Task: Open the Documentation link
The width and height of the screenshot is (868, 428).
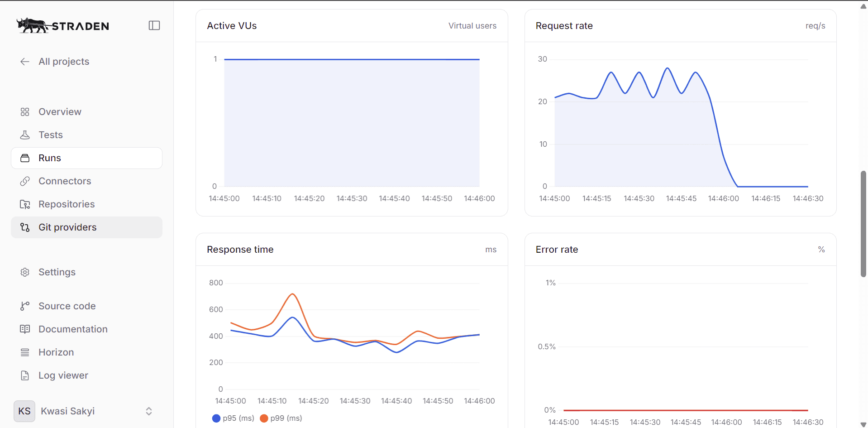Action: (x=86, y=329)
